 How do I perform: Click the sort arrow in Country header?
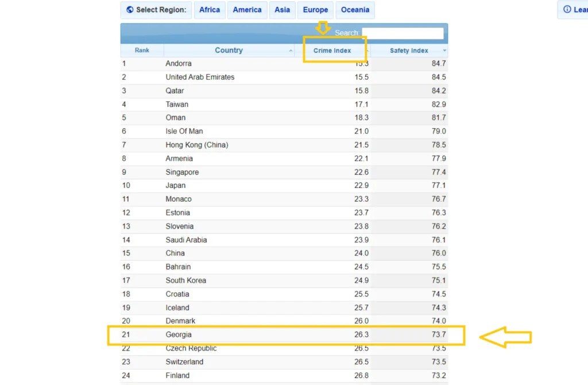[x=291, y=51]
